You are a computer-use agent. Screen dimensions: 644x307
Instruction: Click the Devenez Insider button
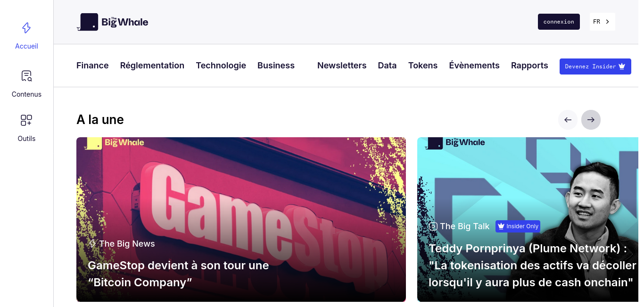[595, 66]
